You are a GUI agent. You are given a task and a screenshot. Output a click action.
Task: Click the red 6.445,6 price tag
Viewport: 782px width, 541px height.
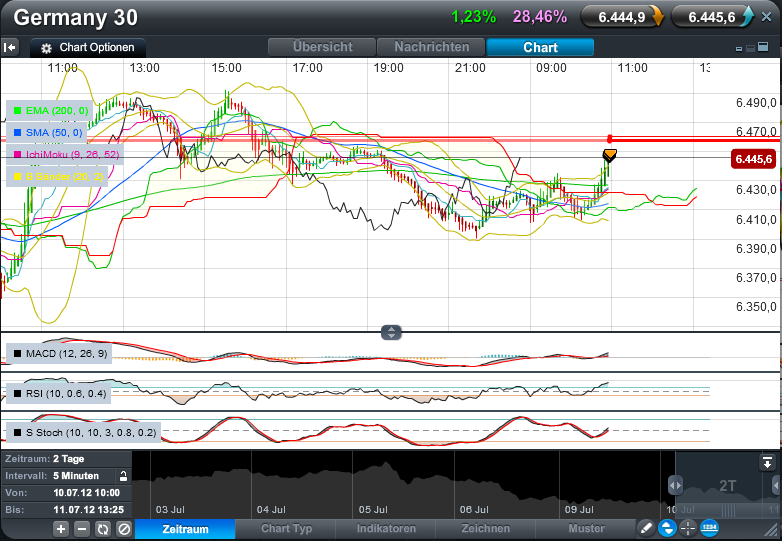[x=753, y=159]
